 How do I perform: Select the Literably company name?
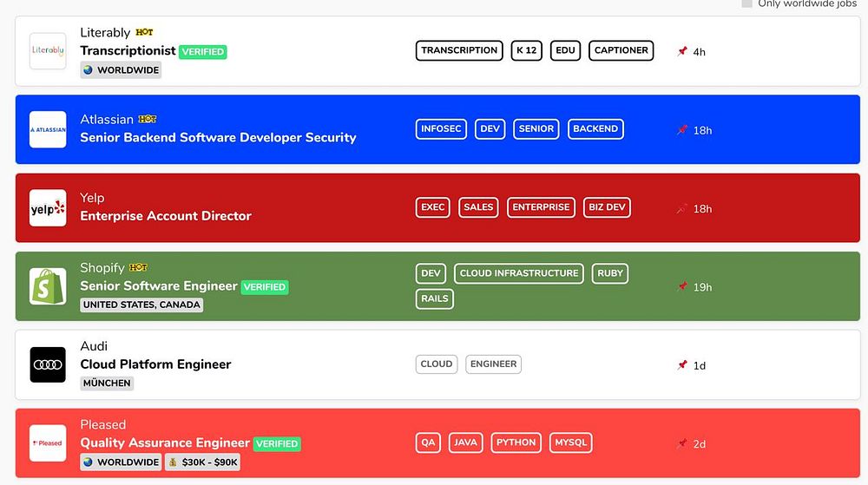point(105,33)
